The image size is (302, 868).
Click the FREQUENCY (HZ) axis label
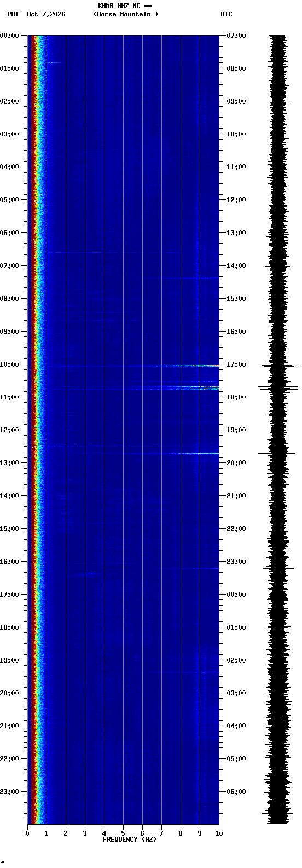point(130,840)
